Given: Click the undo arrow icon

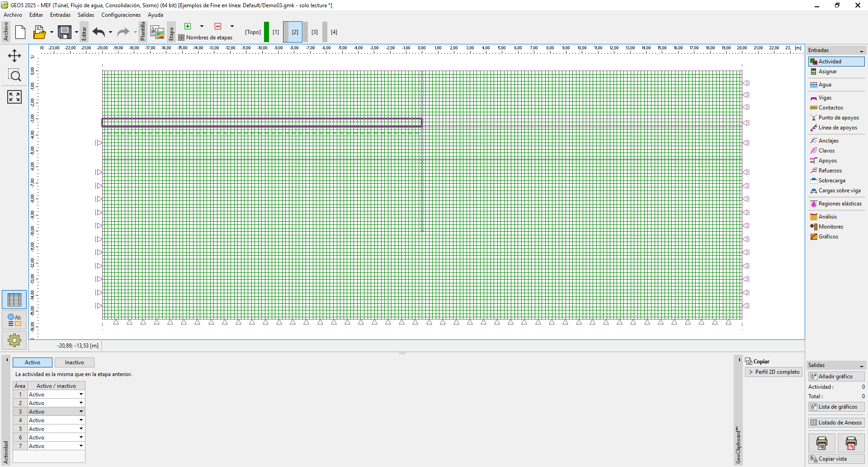Looking at the screenshot, I should pyautogui.click(x=99, y=32).
